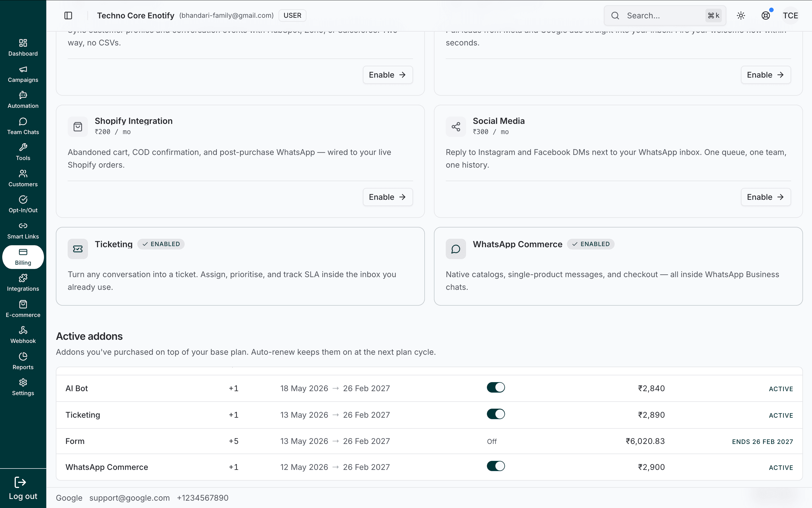Image resolution: width=812 pixels, height=508 pixels.
Task: Click ACTIVE status in AI Bot row
Action: [x=781, y=389]
